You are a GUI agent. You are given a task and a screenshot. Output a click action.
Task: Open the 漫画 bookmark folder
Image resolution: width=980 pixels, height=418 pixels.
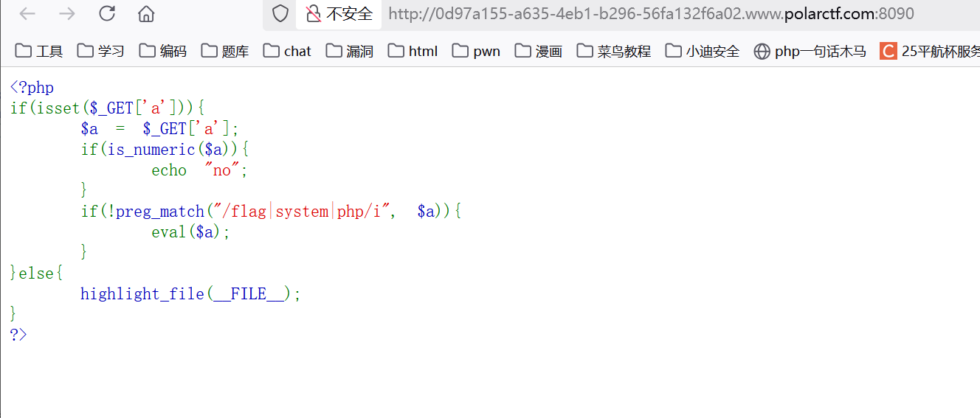(x=539, y=51)
